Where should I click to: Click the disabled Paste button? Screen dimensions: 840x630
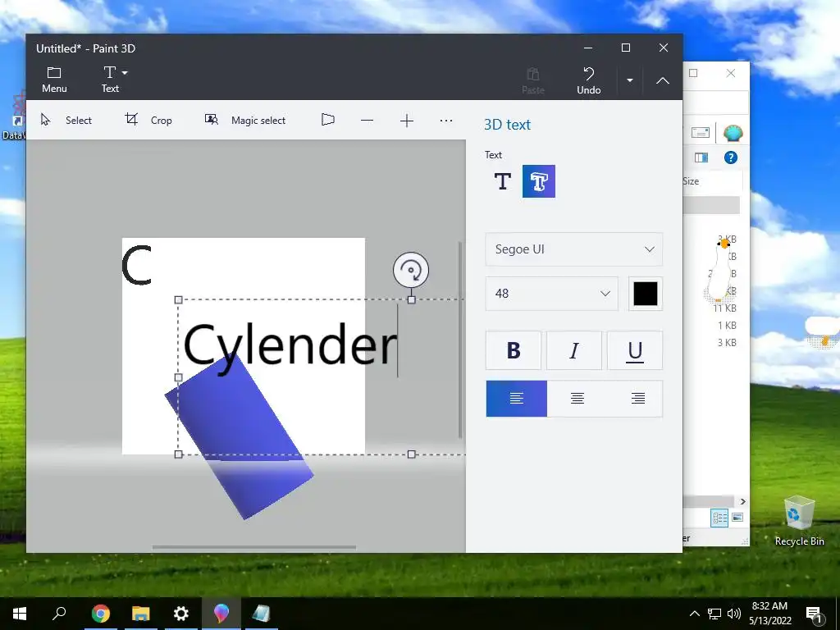(533, 80)
